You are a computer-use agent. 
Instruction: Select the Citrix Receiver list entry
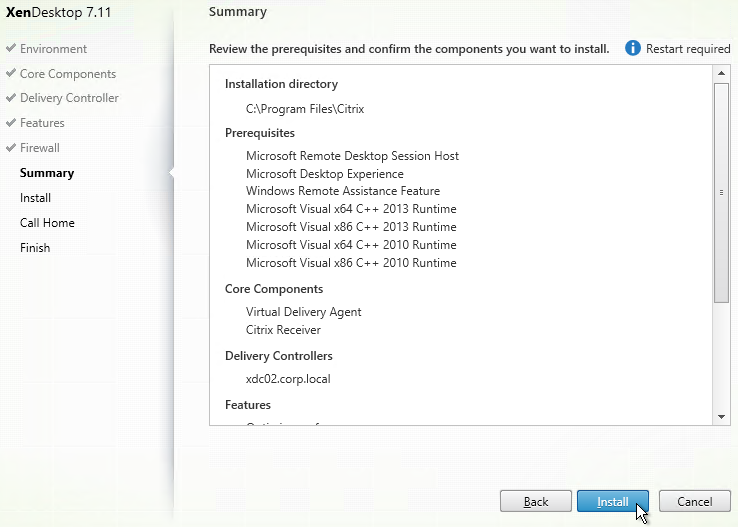click(x=283, y=329)
